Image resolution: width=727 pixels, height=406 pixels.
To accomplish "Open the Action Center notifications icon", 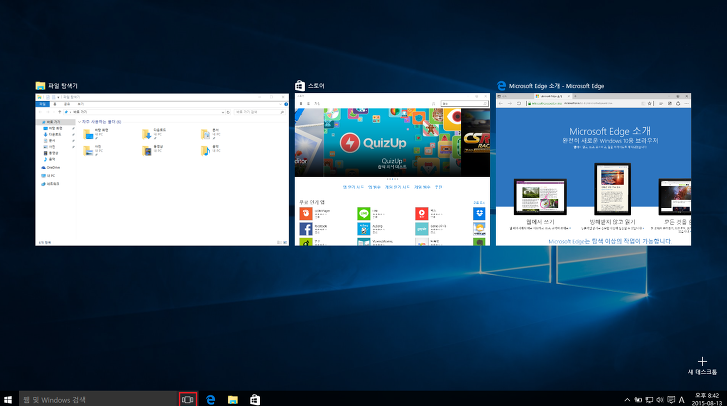I will pyautogui.click(x=671, y=400).
